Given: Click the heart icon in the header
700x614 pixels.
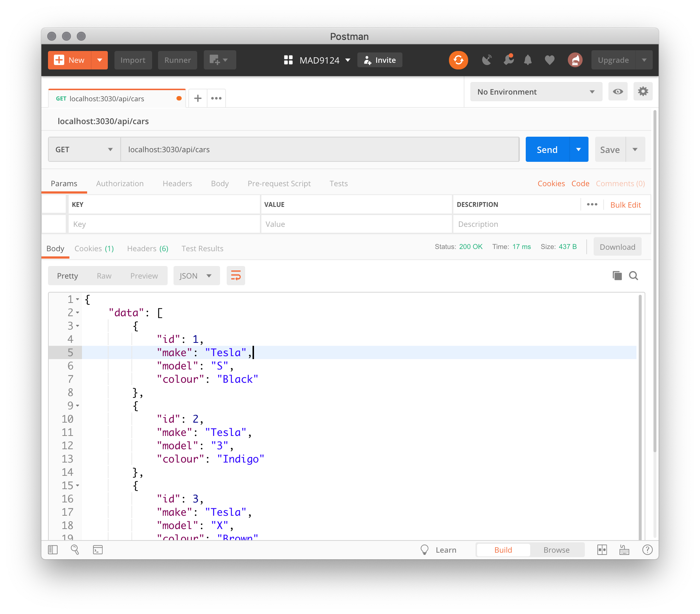Looking at the screenshot, I should coord(549,60).
